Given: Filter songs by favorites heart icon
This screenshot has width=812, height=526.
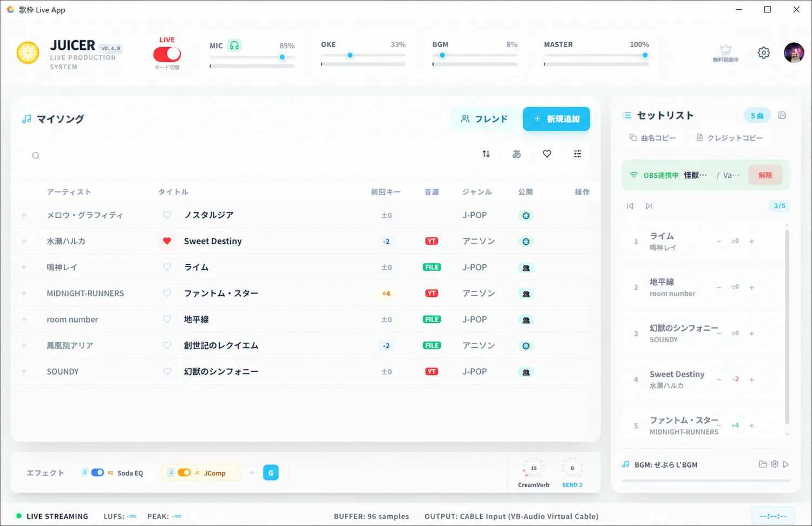Looking at the screenshot, I should [x=547, y=154].
